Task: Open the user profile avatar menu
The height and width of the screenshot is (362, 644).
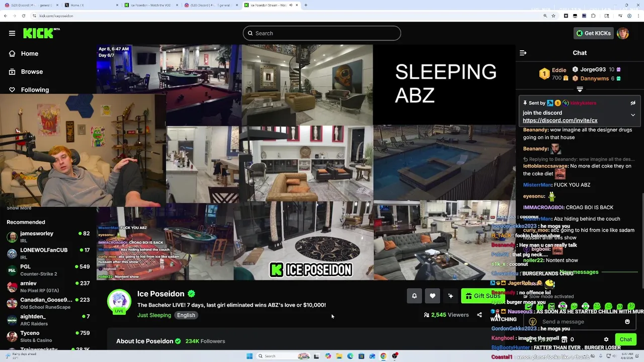Action: click(623, 33)
